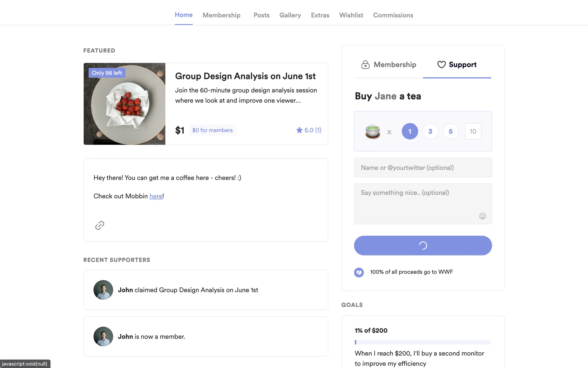Select 1 tea quantity
The image size is (588, 368).
pyautogui.click(x=410, y=131)
